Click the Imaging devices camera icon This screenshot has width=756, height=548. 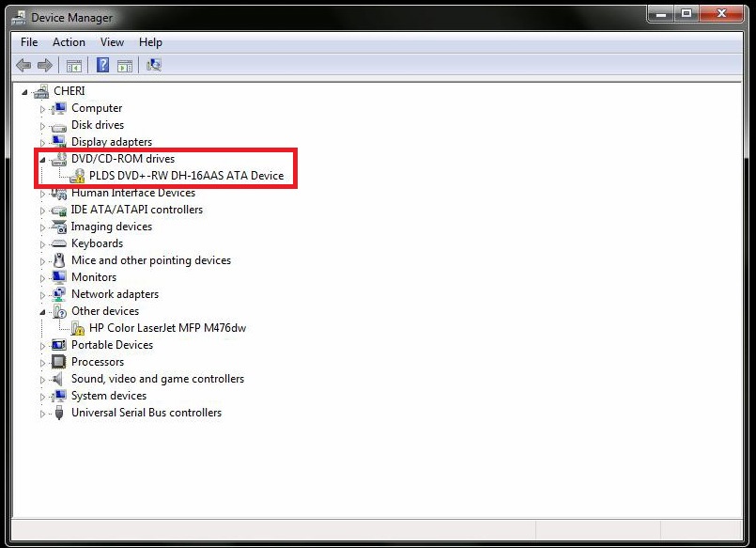[59, 227]
